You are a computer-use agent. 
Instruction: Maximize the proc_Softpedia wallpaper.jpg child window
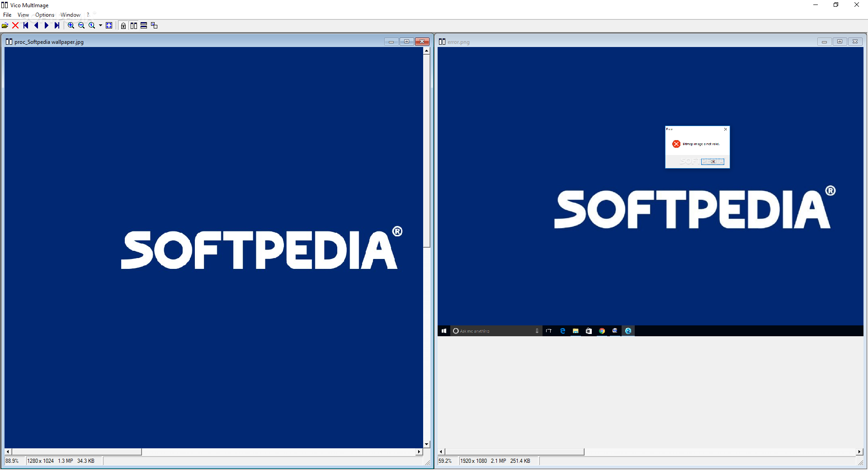(x=406, y=42)
